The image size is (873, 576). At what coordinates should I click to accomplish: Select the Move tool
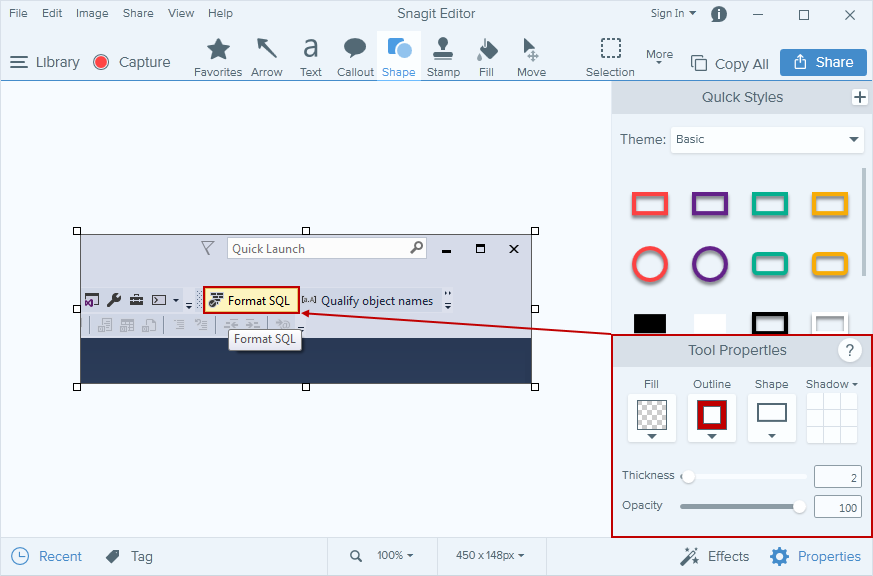coord(531,57)
